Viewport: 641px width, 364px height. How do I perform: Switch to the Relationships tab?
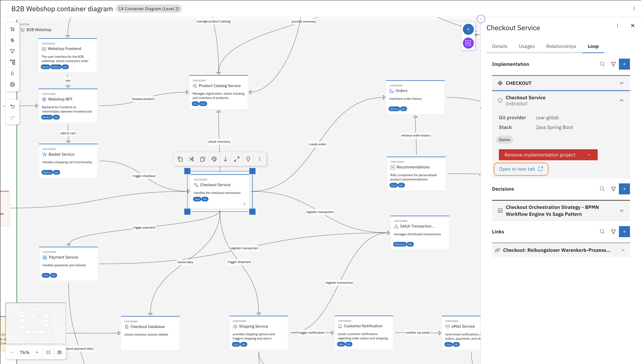(561, 46)
